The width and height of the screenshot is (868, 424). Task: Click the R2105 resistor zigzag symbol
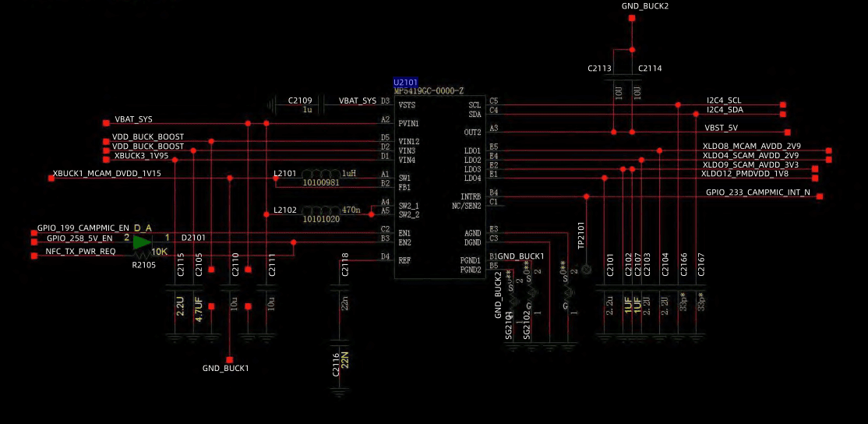click(143, 255)
